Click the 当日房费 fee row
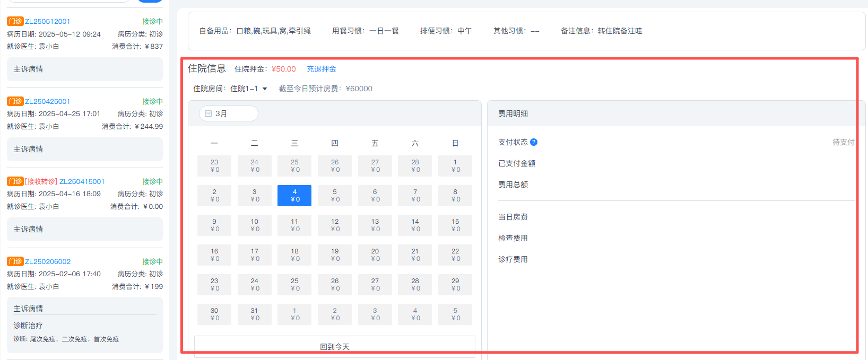 tap(513, 217)
